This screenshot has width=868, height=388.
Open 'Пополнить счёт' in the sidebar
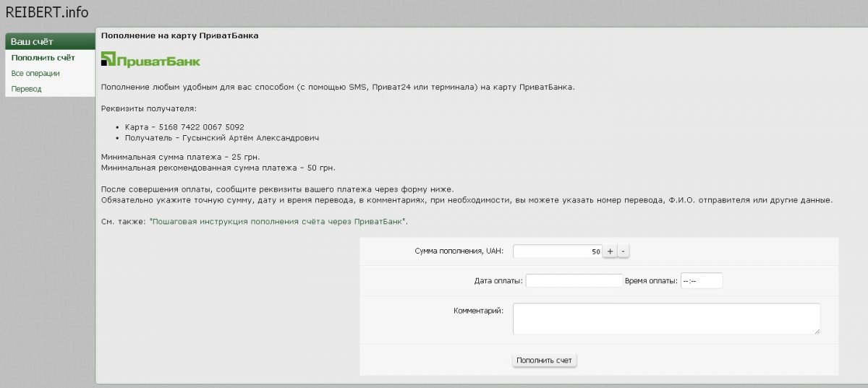[x=43, y=58]
